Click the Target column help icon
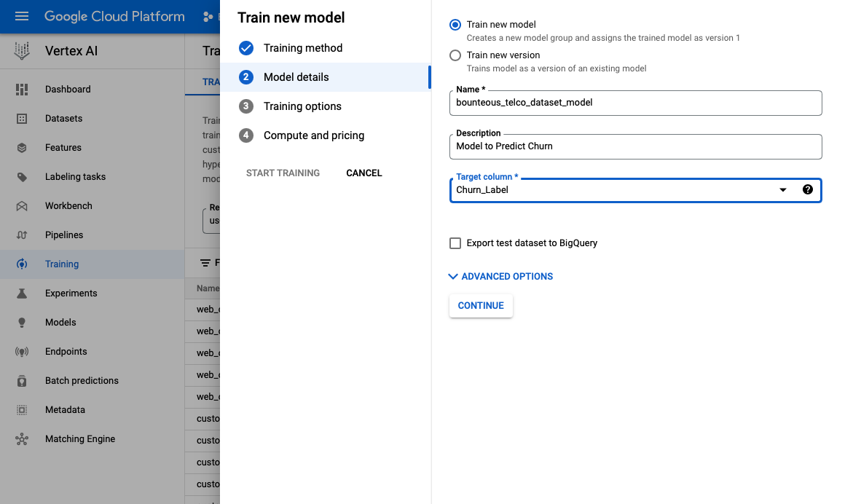 pos(808,189)
